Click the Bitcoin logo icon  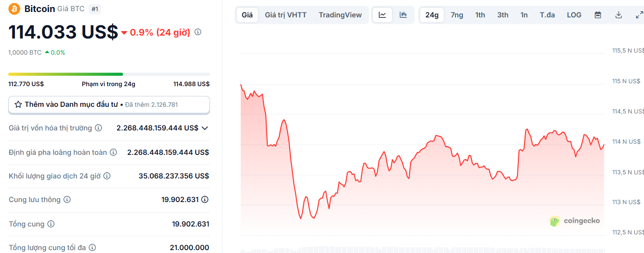coord(14,9)
